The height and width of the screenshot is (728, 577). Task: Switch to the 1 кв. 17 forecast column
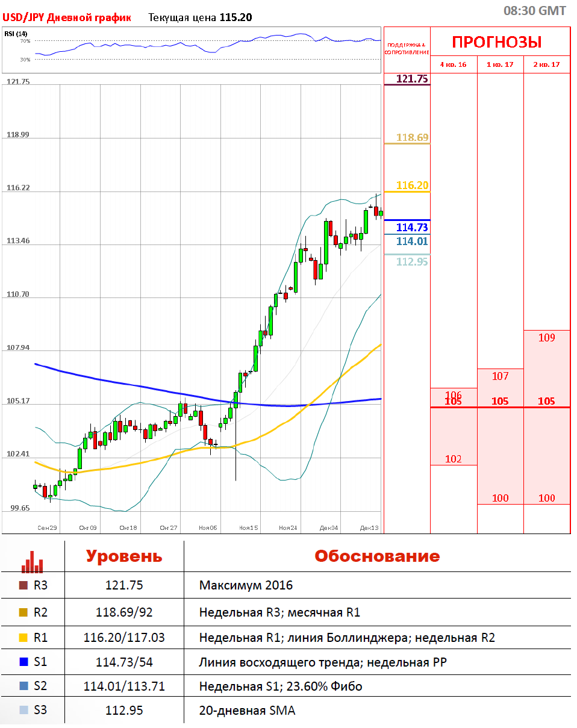click(500, 64)
